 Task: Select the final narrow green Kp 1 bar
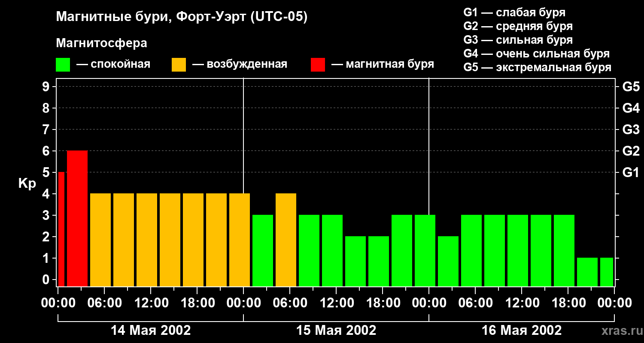[x=607, y=272]
